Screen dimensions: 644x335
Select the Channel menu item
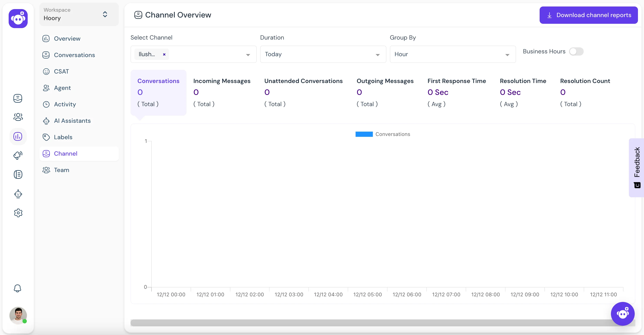[x=66, y=153]
